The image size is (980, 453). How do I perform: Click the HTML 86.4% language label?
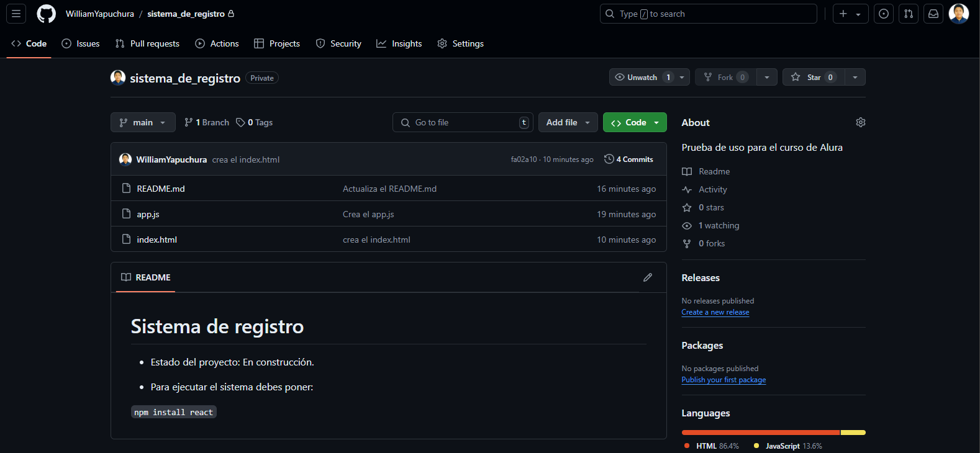(711, 446)
